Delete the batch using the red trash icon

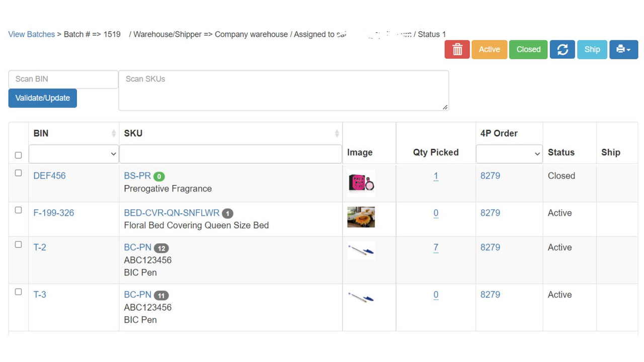[457, 49]
